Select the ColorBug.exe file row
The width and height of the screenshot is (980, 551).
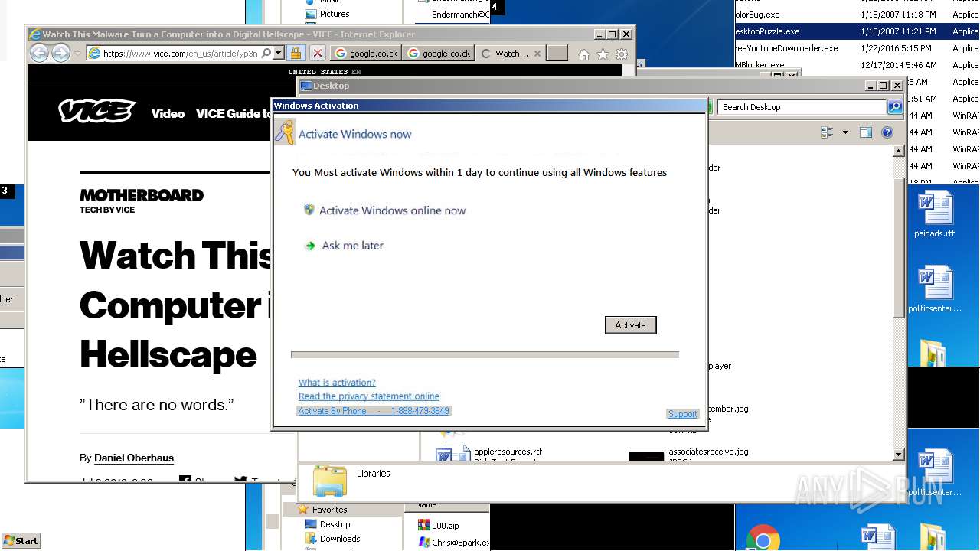(x=857, y=15)
